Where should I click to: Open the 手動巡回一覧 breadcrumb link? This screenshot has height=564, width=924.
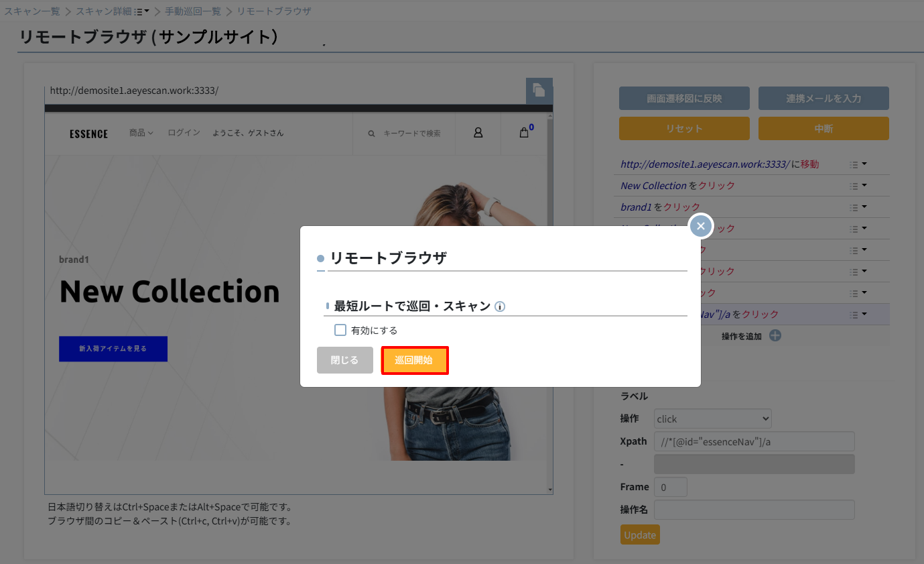tap(193, 11)
